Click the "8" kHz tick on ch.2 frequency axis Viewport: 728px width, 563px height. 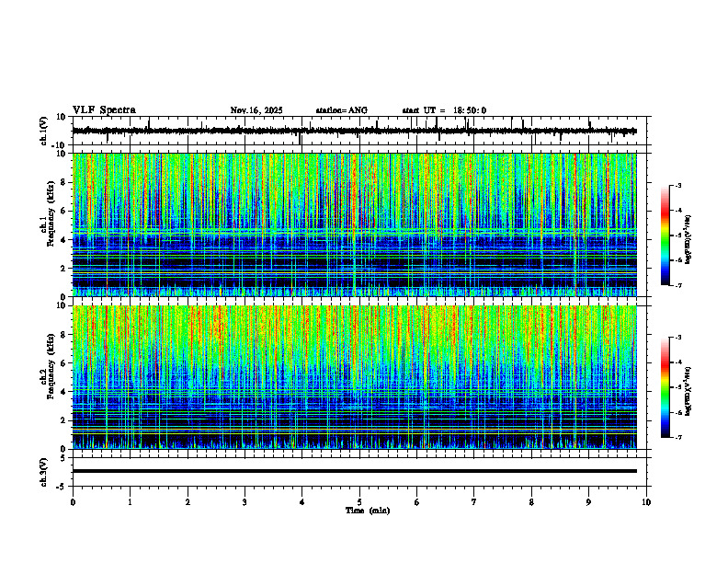(x=64, y=335)
